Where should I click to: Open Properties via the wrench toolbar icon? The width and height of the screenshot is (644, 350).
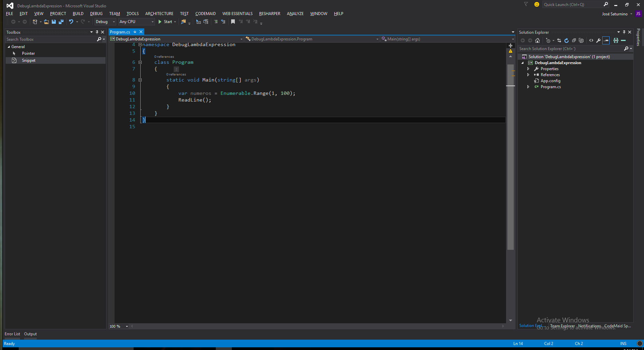click(599, 40)
